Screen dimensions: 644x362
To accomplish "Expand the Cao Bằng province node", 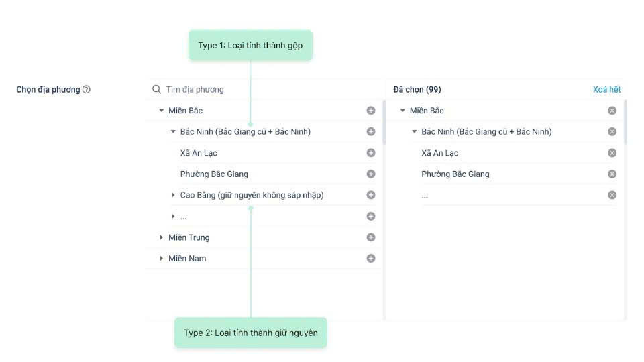I will pos(173,195).
